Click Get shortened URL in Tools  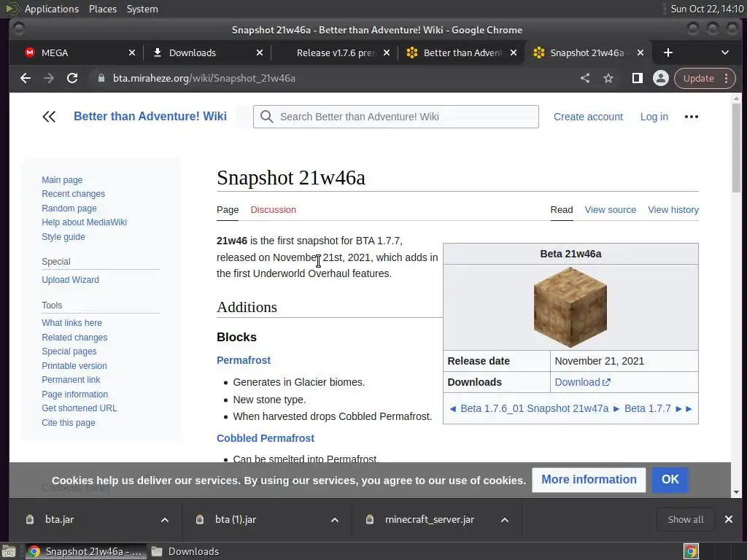[79, 408]
